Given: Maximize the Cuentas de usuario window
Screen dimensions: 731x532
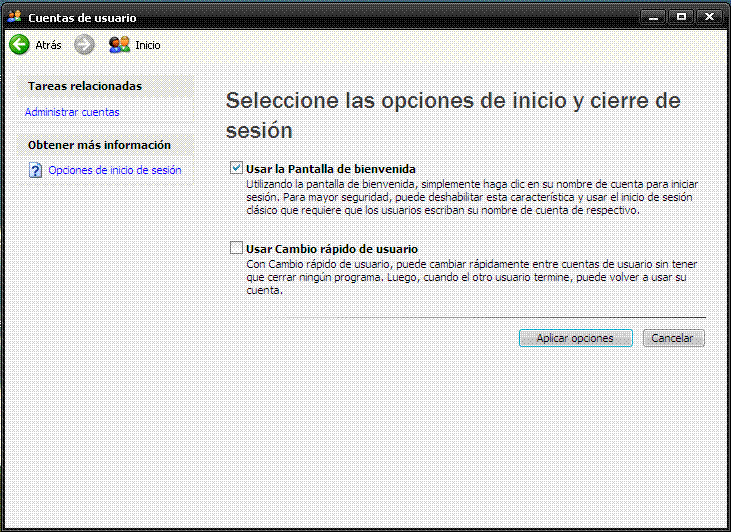Looking at the screenshot, I should pyautogui.click(x=681, y=17).
